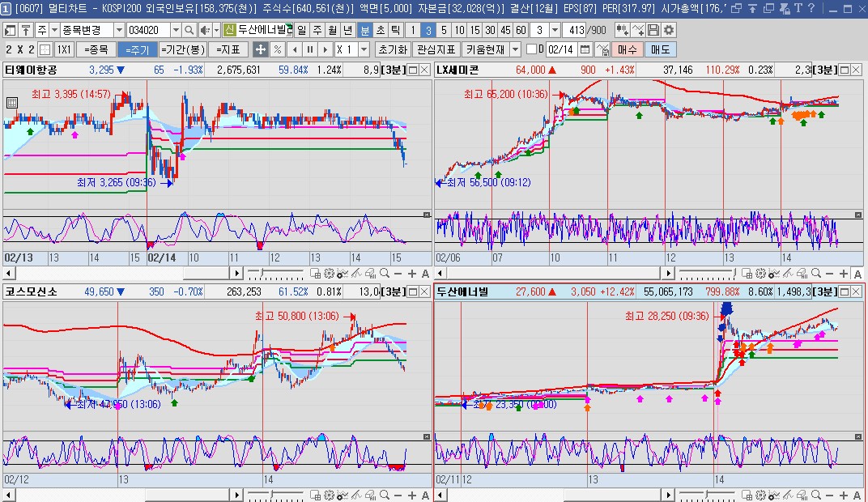Click the playback pause button
The height and width of the screenshot is (502, 868).
(x=310, y=49)
